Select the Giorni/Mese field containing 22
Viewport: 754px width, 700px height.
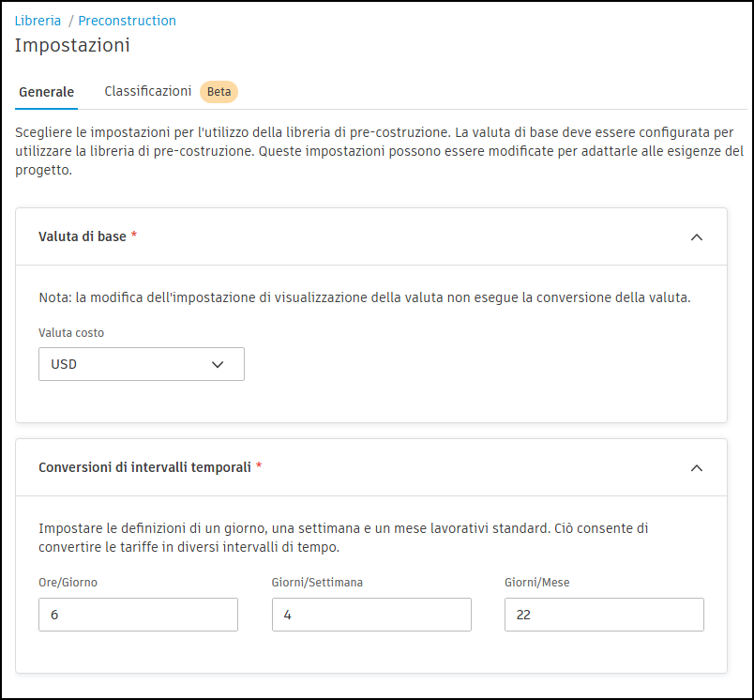coord(604,615)
